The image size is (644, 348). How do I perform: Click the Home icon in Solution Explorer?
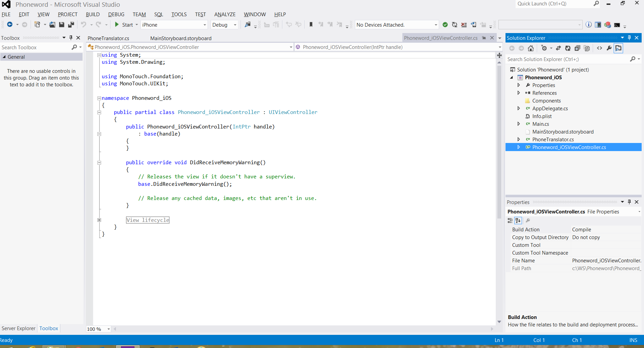pyautogui.click(x=531, y=48)
